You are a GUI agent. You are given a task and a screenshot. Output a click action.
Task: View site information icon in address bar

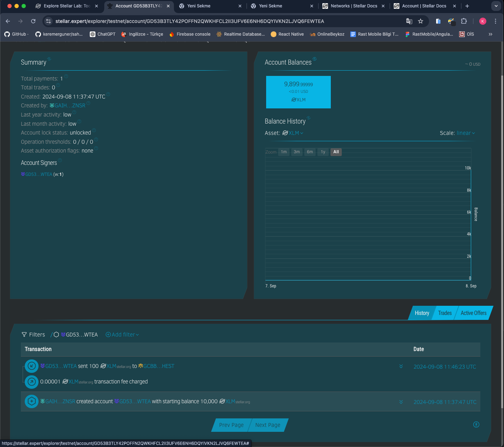(49, 21)
